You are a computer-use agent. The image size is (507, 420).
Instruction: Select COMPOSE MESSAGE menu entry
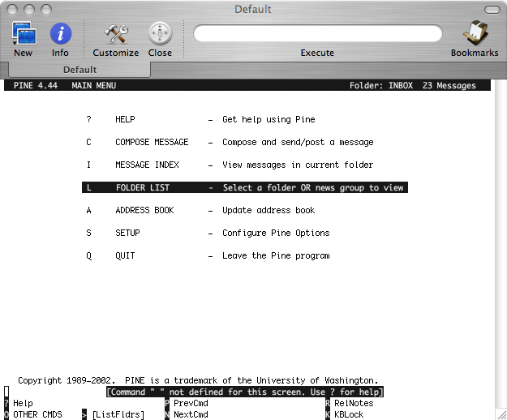coord(228,142)
